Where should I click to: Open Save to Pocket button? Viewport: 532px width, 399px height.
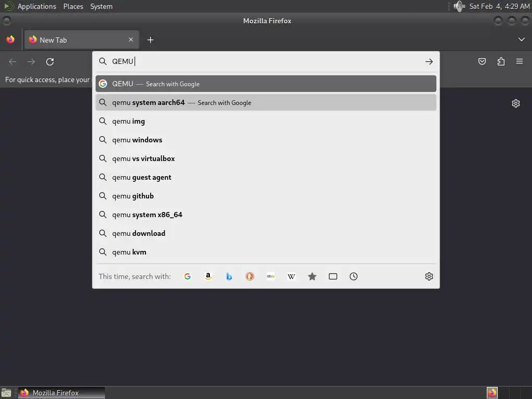click(482, 61)
